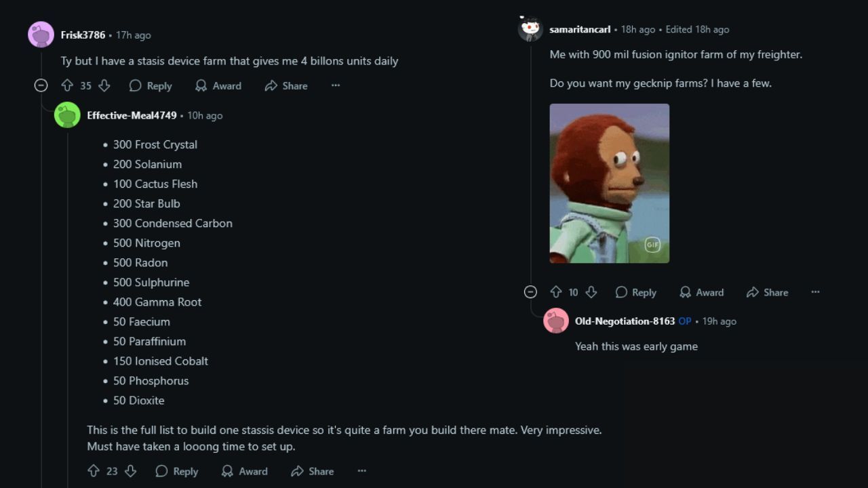Open more options on samaritancarl's comment
This screenshot has height=488, width=868.
click(x=815, y=292)
